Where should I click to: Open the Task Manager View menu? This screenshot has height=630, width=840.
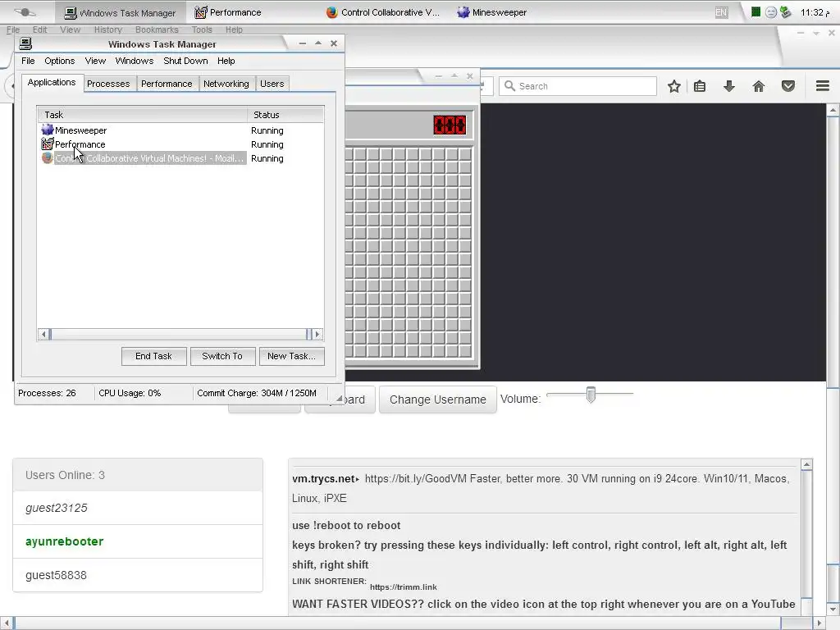click(95, 61)
